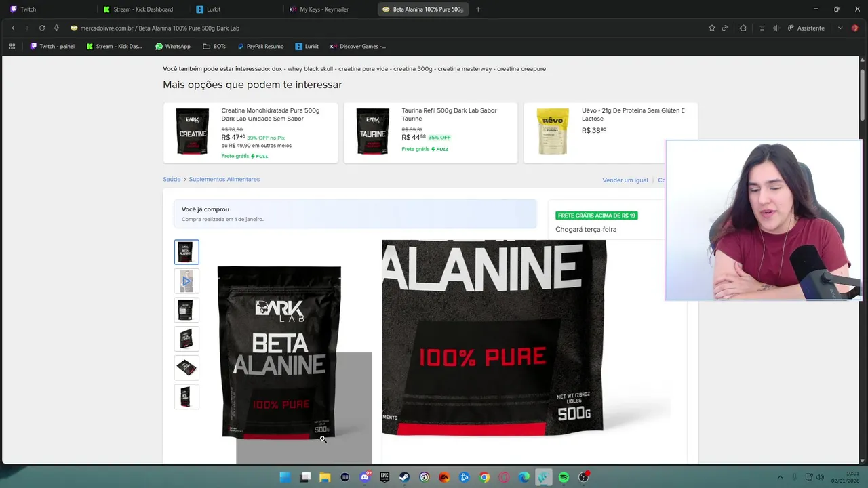
Task: Select the video thumbnail in gallery
Action: click(186, 281)
